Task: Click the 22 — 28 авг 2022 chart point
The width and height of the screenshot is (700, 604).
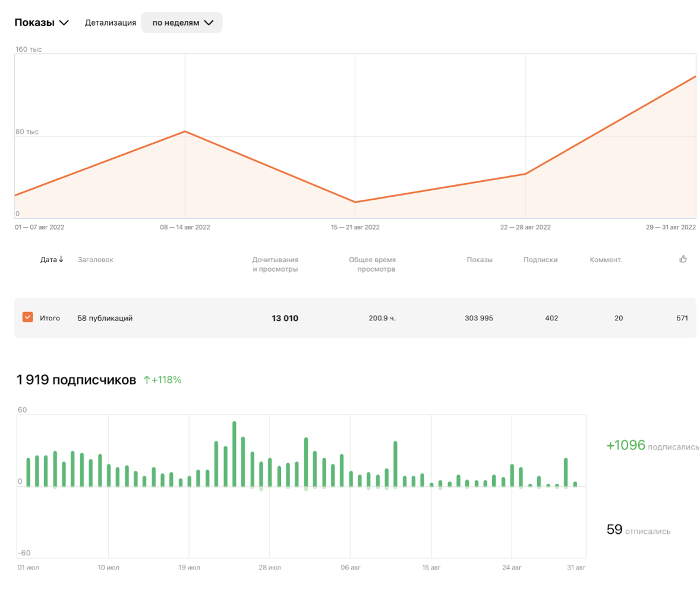Action: coord(525,174)
